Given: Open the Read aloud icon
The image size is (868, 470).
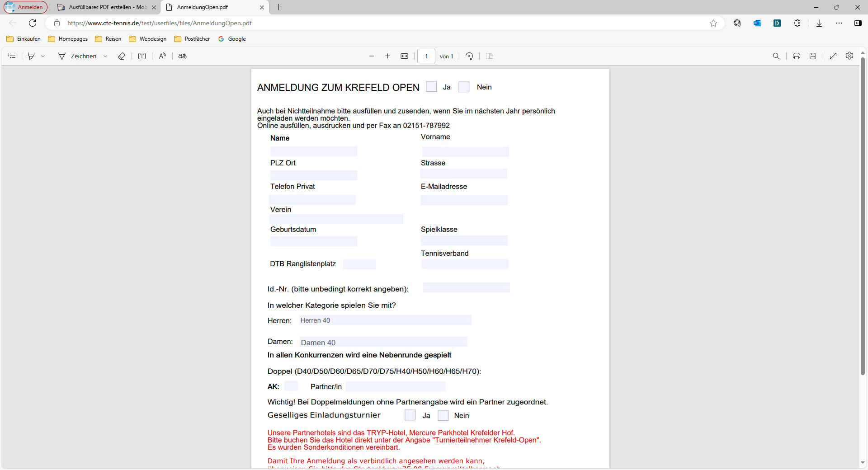Looking at the screenshot, I should [162, 56].
